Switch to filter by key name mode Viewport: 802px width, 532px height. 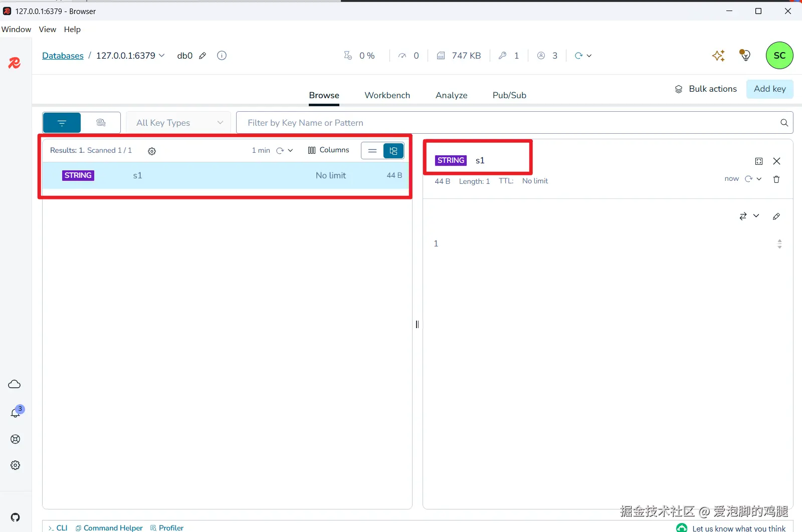pos(62,123)
